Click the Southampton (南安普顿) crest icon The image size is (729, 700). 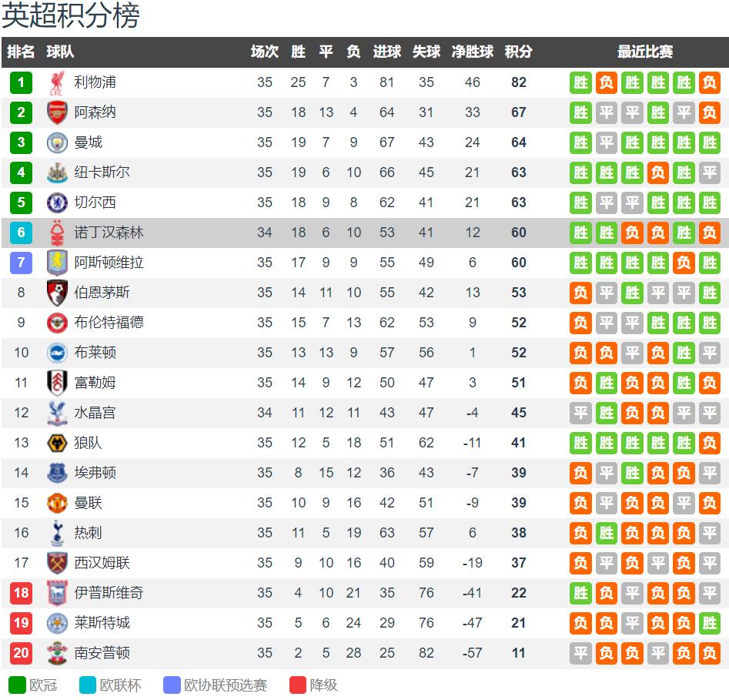[57, 653]
